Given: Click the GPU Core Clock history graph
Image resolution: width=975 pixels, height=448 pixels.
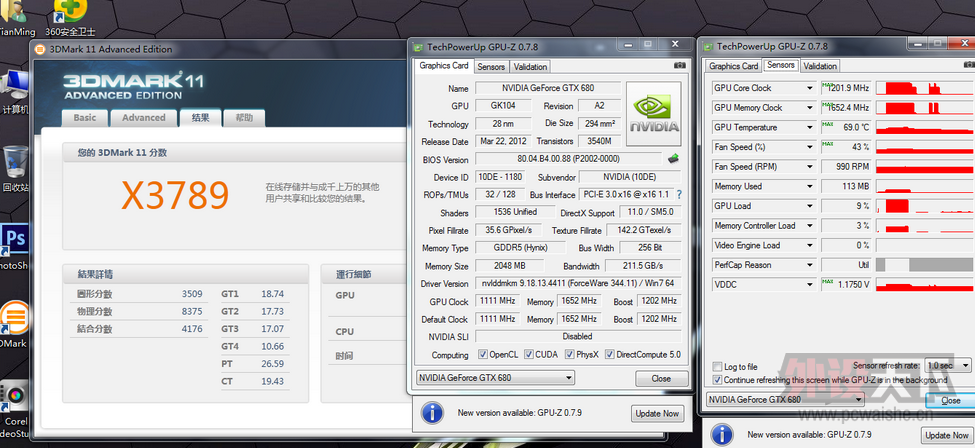Looking at the screenshot, I should coord(925,88).
